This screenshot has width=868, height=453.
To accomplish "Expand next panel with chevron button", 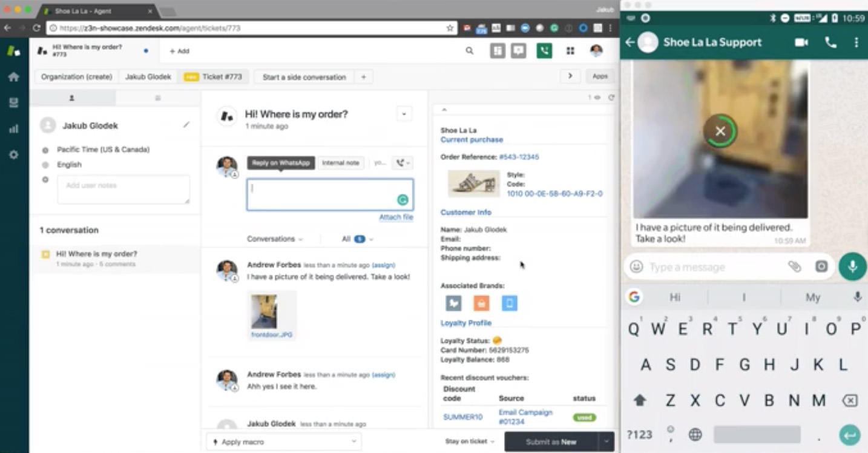I will [570, 76].
